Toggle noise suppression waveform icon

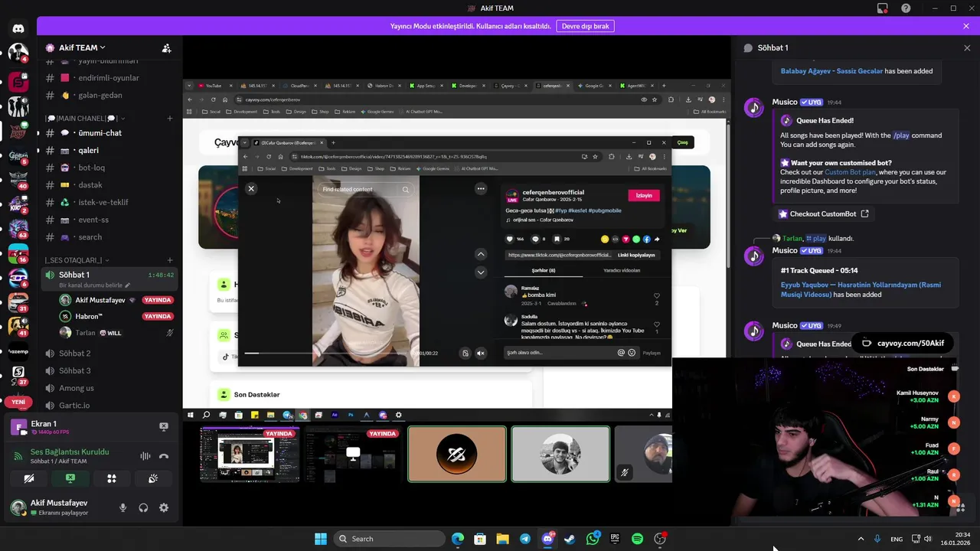point(145,456)
